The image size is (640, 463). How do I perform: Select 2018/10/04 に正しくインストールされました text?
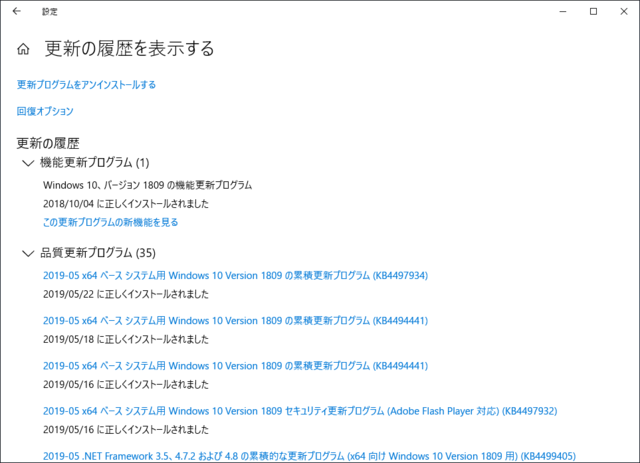(x=126, y=204)
